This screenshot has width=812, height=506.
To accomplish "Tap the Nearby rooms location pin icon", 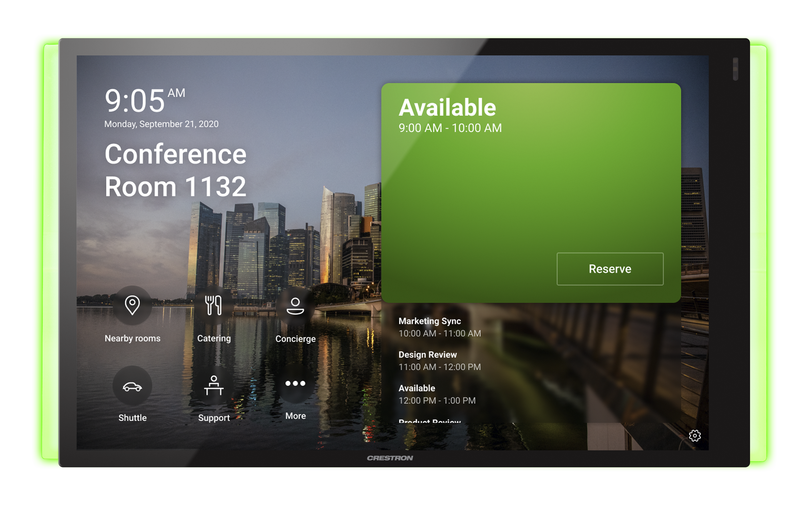I will coord(132,305).
